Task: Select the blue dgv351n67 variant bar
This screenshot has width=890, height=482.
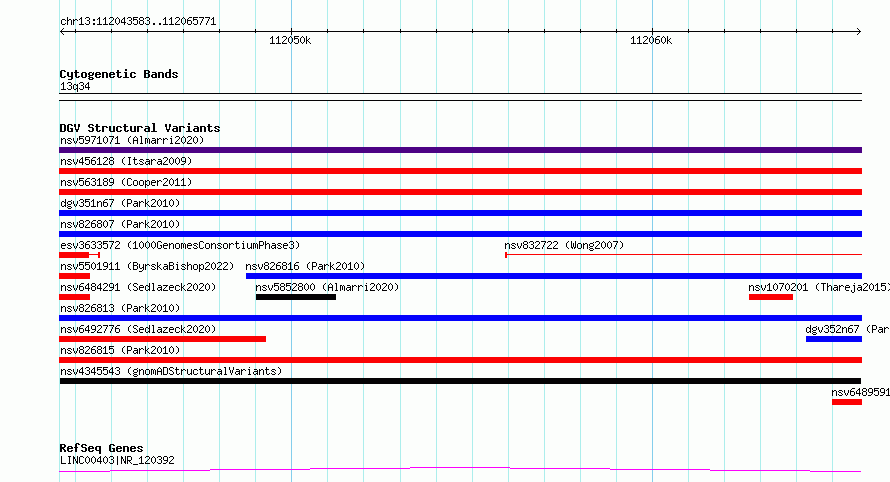Action: tap(460, 213)
